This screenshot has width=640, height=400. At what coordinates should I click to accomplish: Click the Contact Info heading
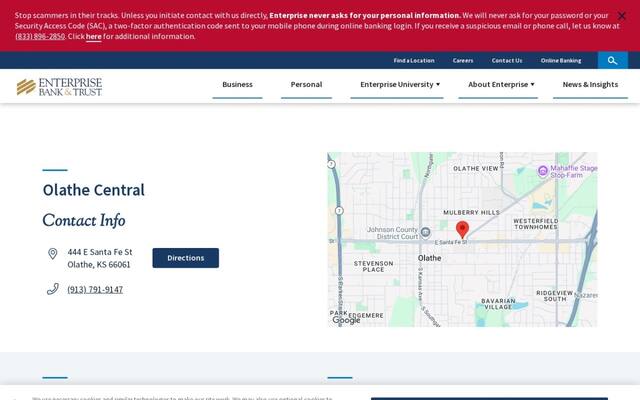click(x=84, y=220)
